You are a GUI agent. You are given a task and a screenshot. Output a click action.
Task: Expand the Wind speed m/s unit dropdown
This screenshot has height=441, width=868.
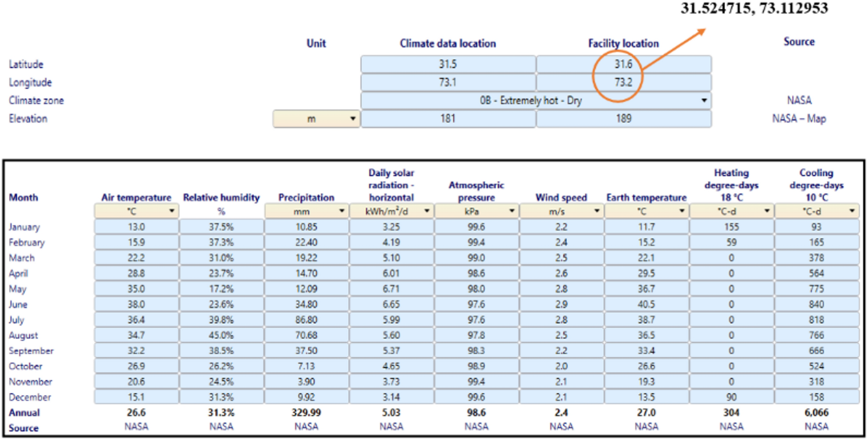pyautogui.click(x=561, y=211)
